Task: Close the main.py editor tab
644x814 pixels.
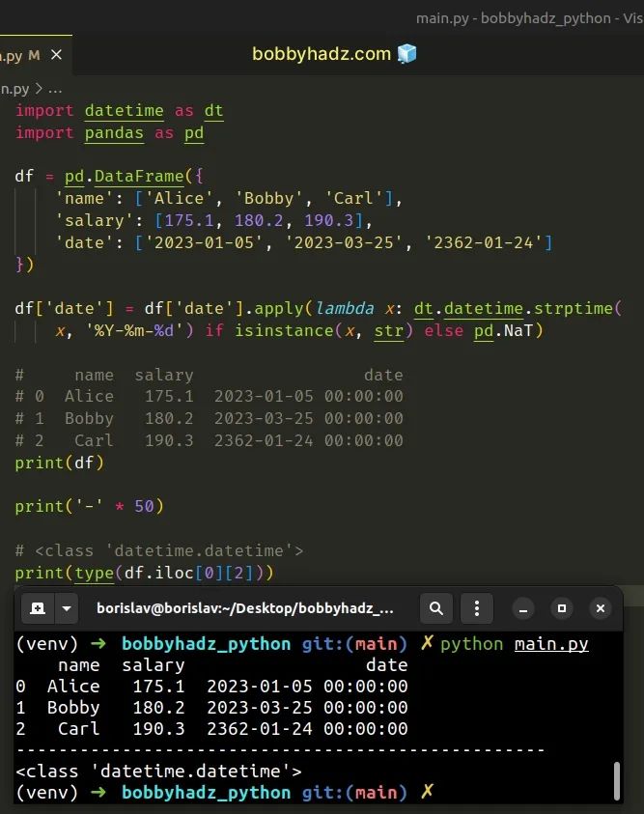Action: (56, 54)
